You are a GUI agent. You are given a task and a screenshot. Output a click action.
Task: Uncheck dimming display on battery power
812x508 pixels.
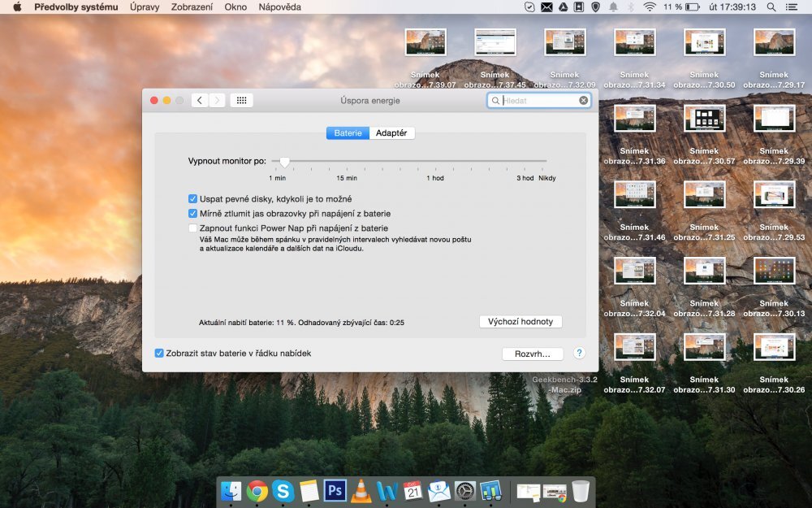193,213
